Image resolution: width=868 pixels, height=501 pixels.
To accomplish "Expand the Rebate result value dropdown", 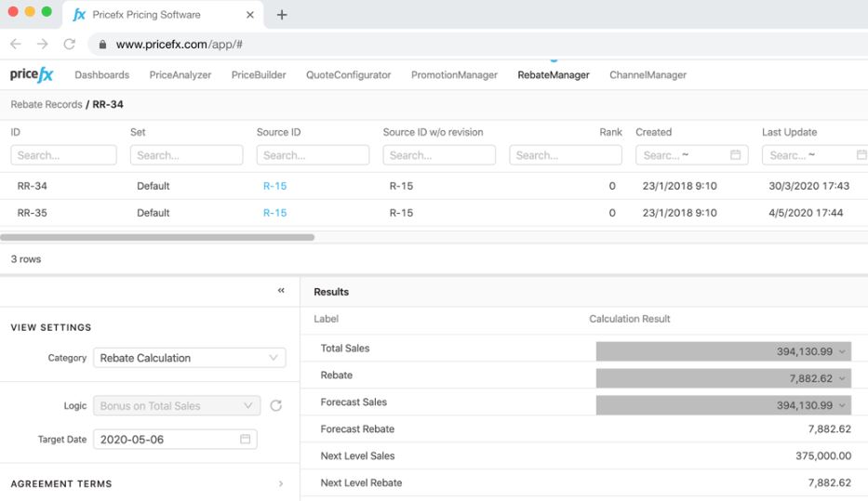I will (842, 379).
